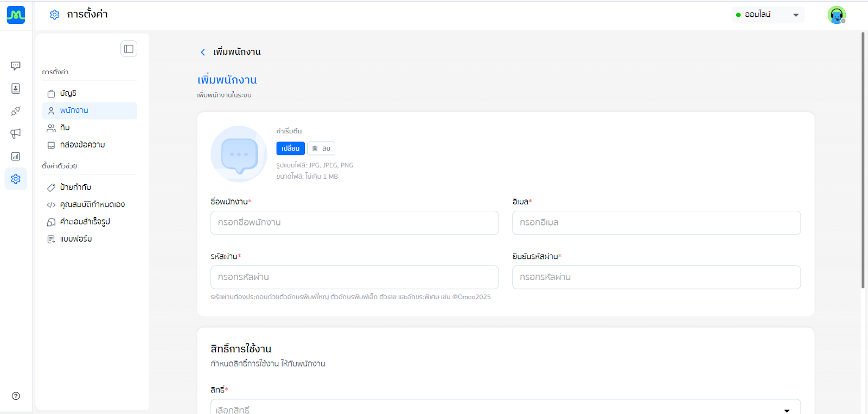Click the app logo in top-left corner
This screenshot has width=868, height=414.
click(16, 15)
